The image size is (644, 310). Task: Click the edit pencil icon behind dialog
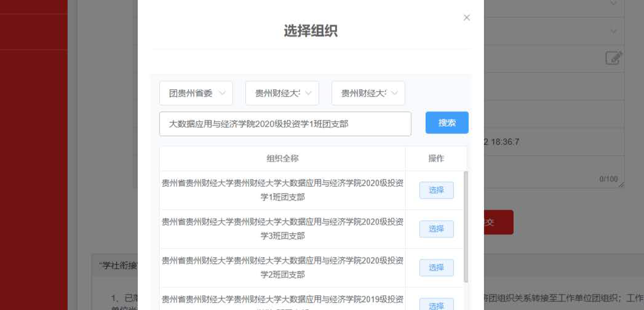[x=613, y=58]
